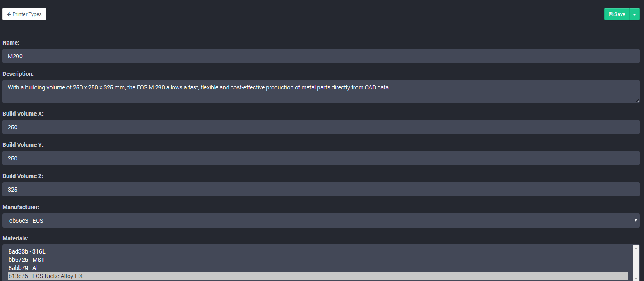Grab the Description textarea resize handle
This screenshot has width=644, height=281.
[637, 101]
